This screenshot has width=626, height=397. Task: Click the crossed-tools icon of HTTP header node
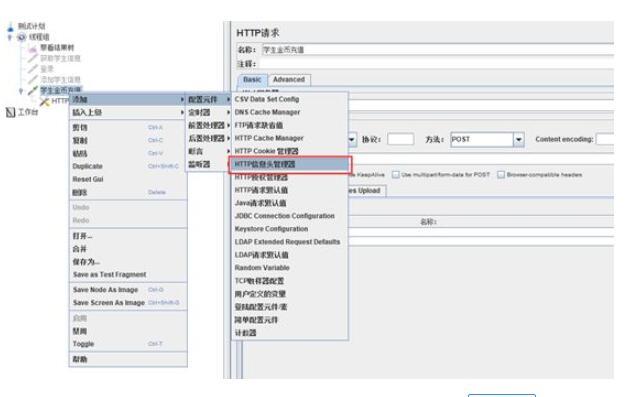[x=44, y=101]
